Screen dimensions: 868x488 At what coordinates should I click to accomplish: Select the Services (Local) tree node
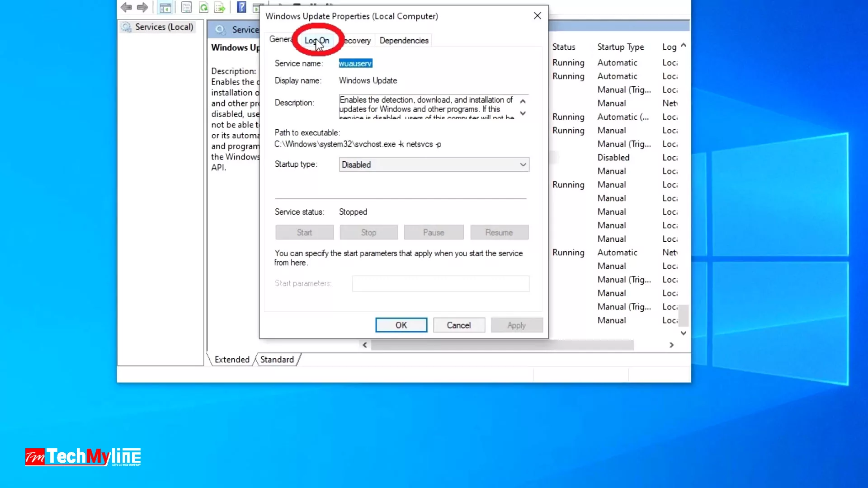164,27
